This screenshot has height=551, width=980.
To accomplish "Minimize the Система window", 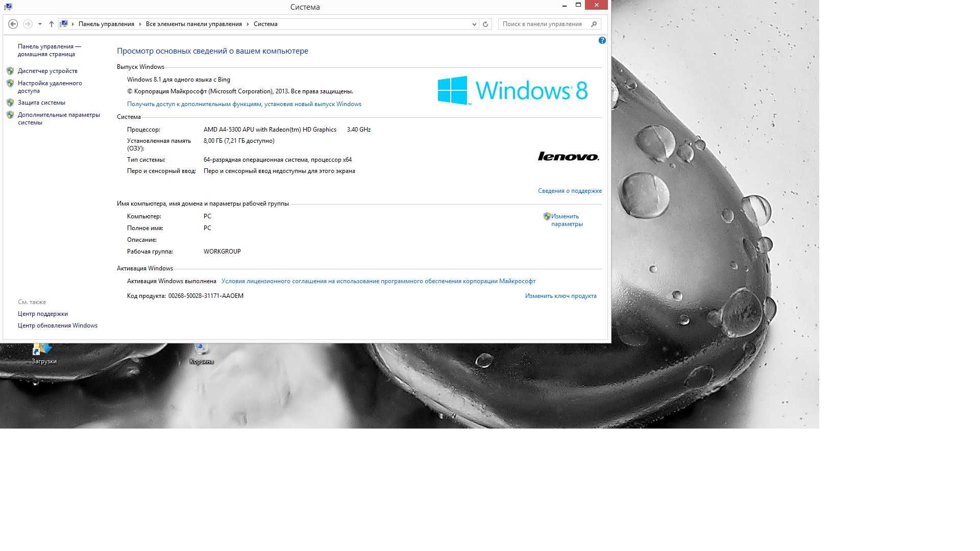I will coord(565,5).
